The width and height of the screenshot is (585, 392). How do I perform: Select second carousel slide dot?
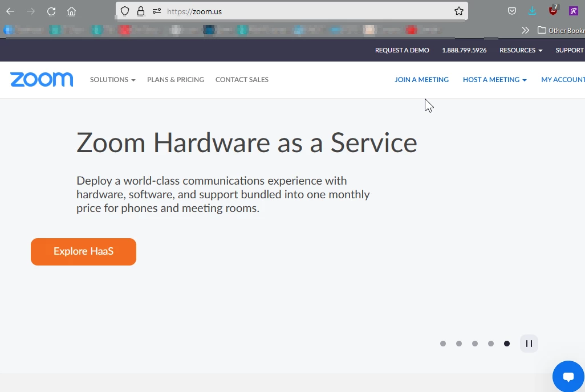pyautogui.click(x=459, y=344)
